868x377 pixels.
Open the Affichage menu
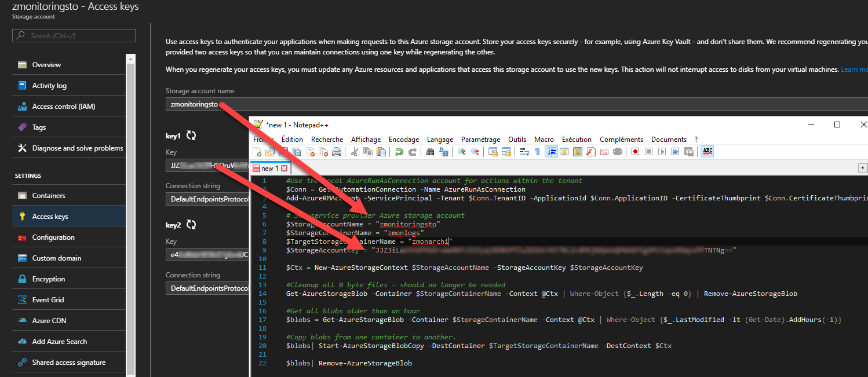(366, 140)
